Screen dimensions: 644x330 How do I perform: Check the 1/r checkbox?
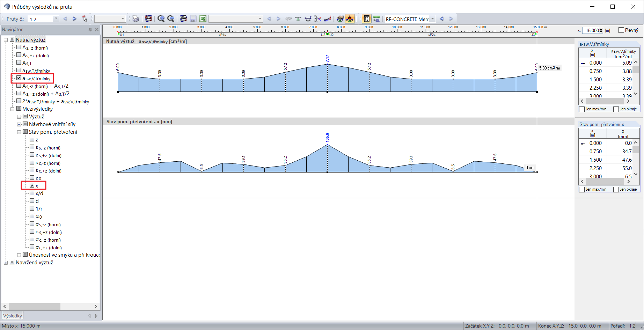pyautogui.click(x=32, y=208)
